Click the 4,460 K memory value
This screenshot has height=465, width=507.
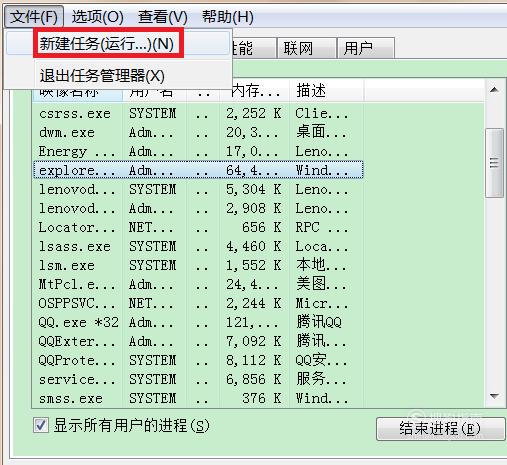click(254, 247)
